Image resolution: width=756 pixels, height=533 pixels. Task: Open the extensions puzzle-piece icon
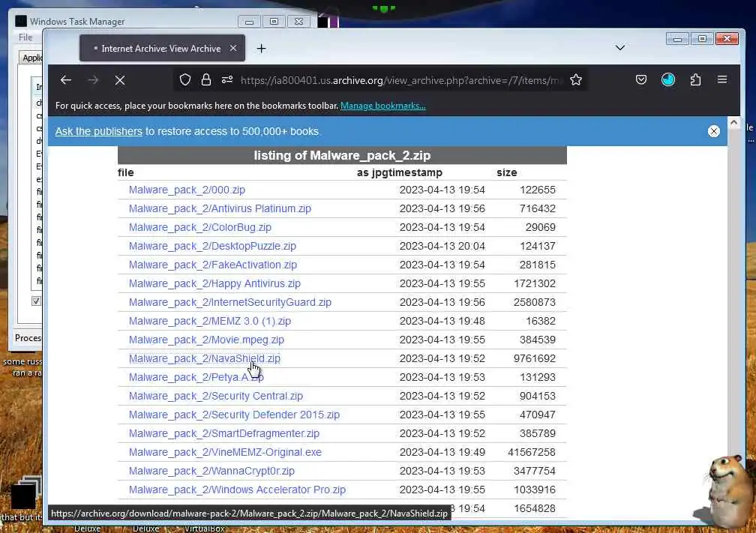pos(695,79)
